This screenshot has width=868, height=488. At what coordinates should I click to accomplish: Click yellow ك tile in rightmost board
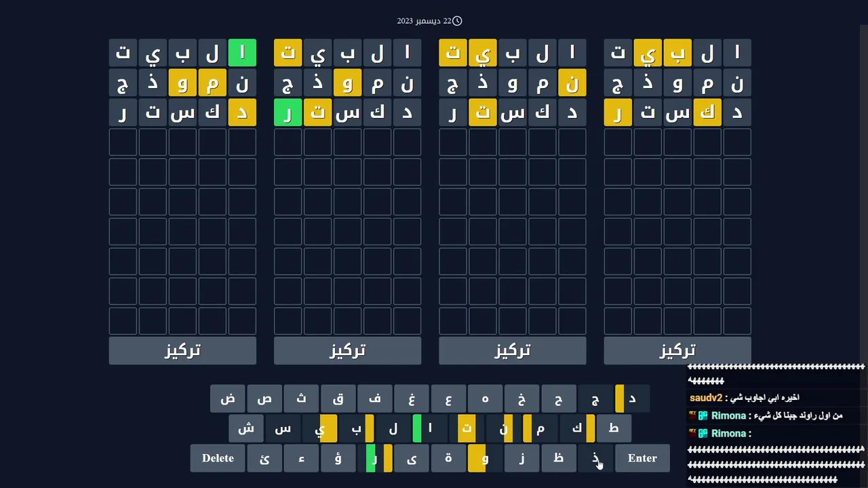click(707, 113)
